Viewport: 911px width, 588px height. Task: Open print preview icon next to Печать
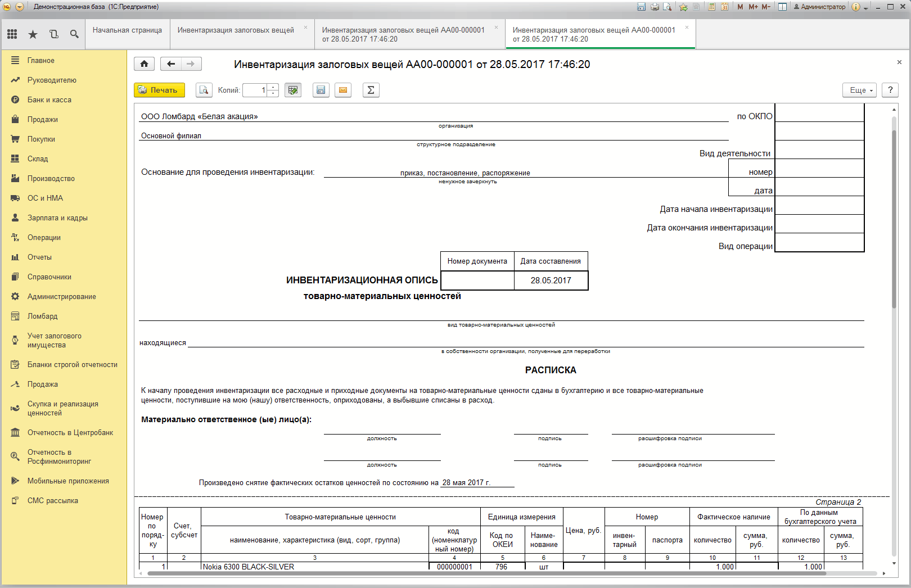(204, 90)
